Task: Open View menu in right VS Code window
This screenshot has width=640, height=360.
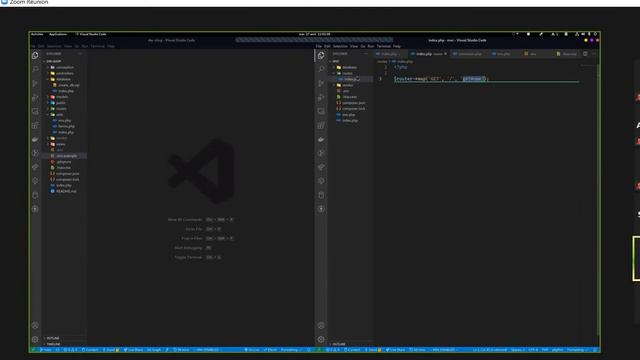Action: [x=354, y=46]
